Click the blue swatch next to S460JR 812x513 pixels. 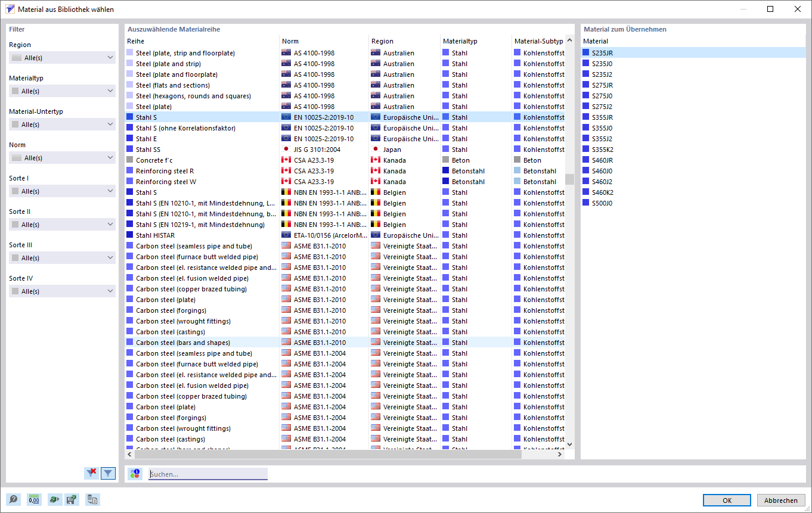(x=586, y=160)
